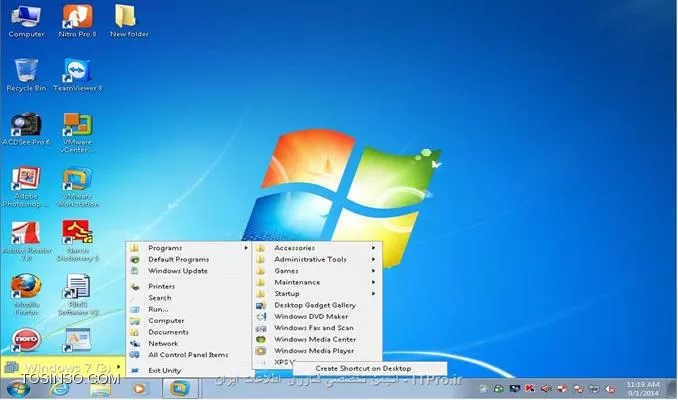The width and height of the screenshot is (678, 400).
Task: Choose Exit Unity from the menu
Action: tap(189, 371)
